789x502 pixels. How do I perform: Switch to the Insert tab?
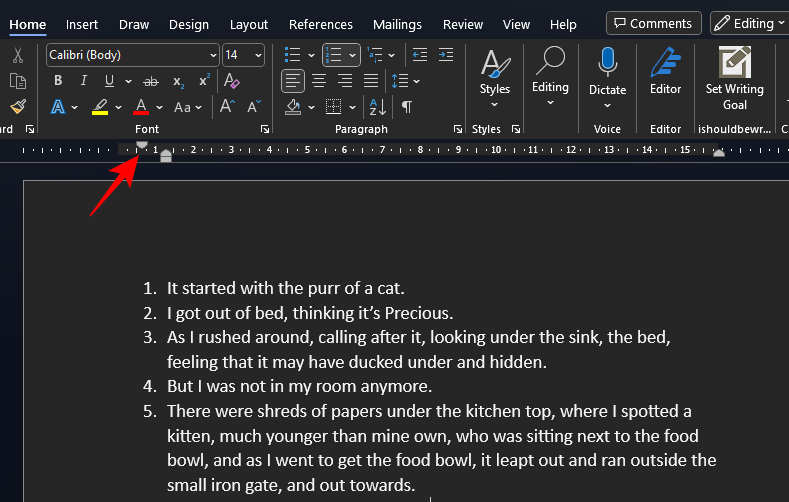(x=82, y=24)
